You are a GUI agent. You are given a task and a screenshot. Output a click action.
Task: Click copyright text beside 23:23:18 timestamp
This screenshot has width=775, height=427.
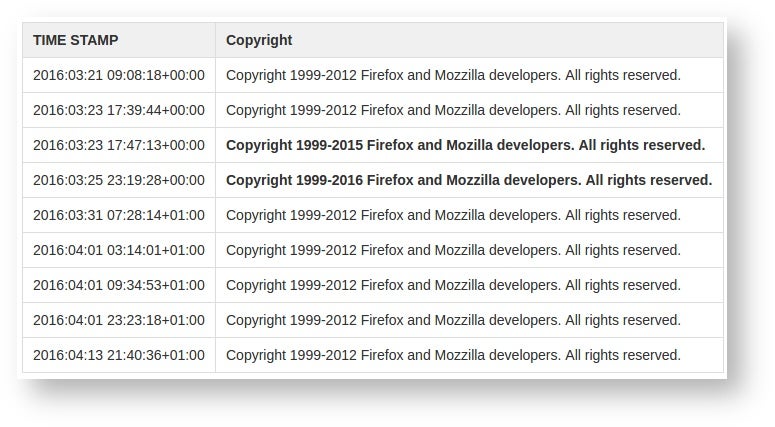[x=453, y=320]
